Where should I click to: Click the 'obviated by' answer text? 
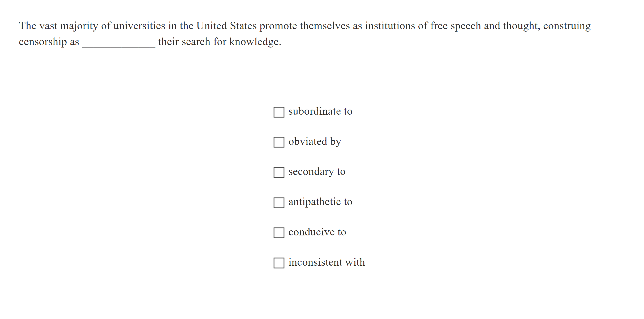click(x=315, y=142)
